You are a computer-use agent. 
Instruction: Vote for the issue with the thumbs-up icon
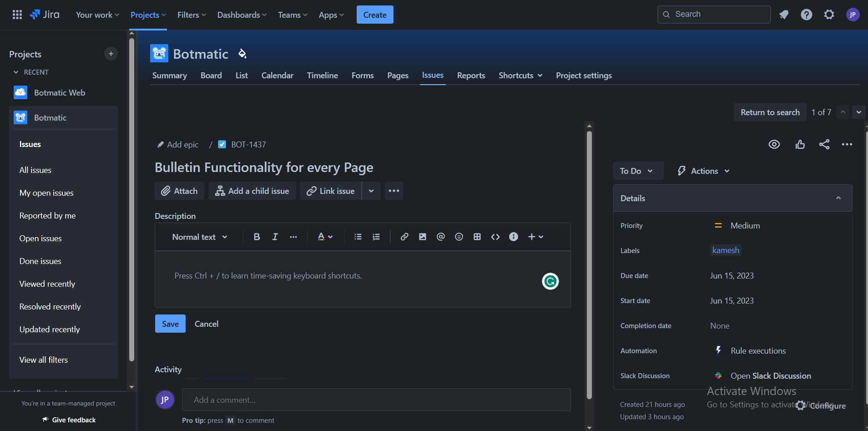click(x=800, y=144)
